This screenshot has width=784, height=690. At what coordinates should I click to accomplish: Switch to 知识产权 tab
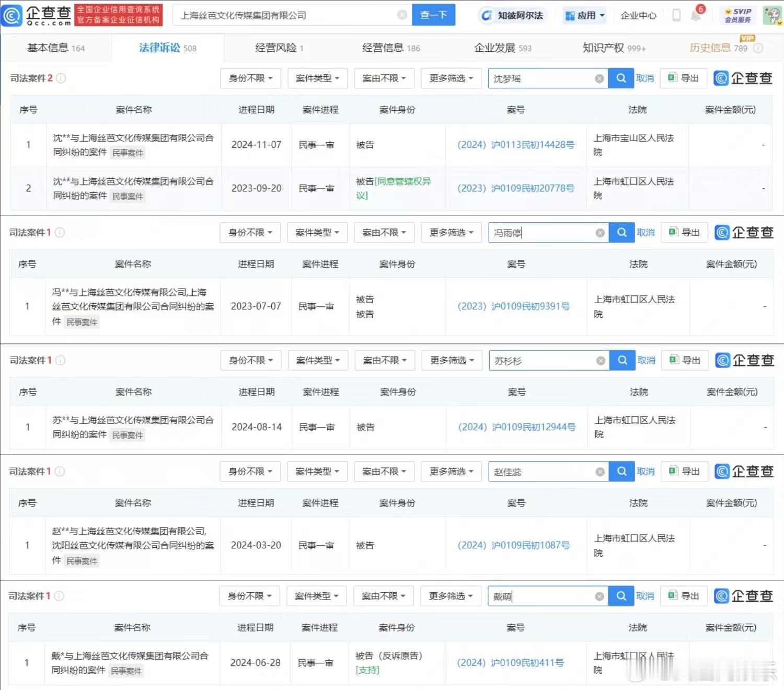pos(614,48)
